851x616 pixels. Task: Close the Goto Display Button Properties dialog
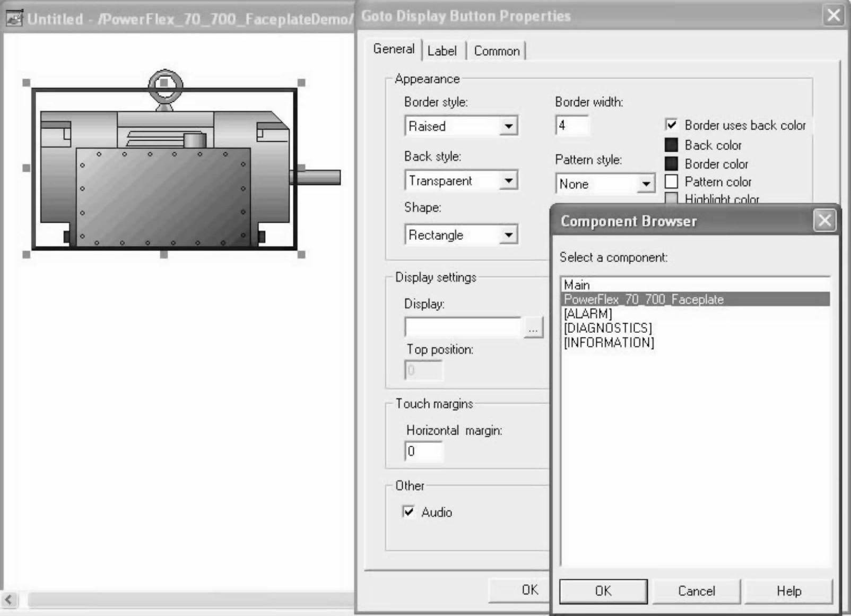pos(833,15)
